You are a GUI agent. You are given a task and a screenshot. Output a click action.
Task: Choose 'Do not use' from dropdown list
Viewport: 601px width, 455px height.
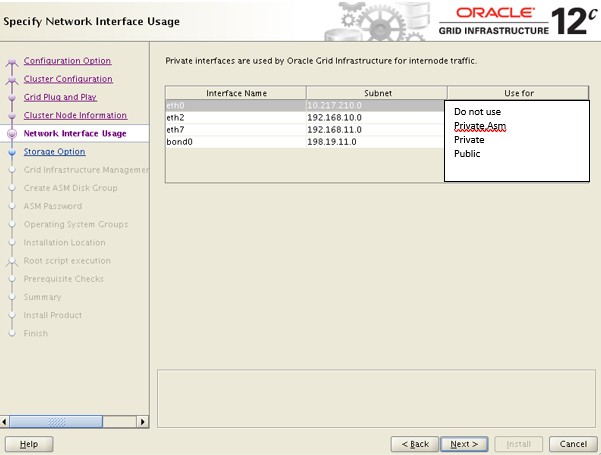pyautogui.click(x=477, y=112)
